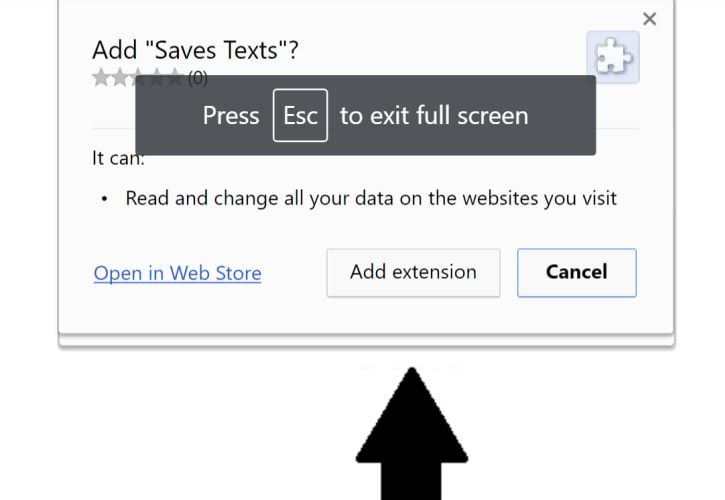Viewport: 725px width, 500px height.
Task: Click the bullet point before the permission
Action: pos(105,199)
